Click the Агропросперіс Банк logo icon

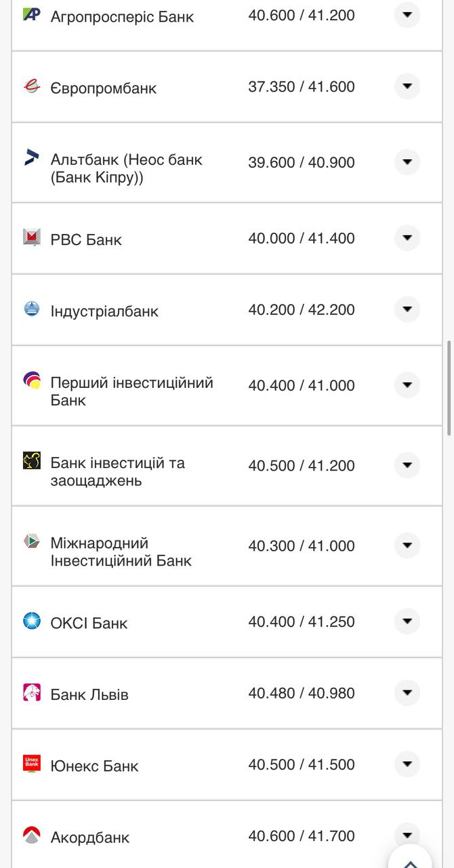pos(30,13)
